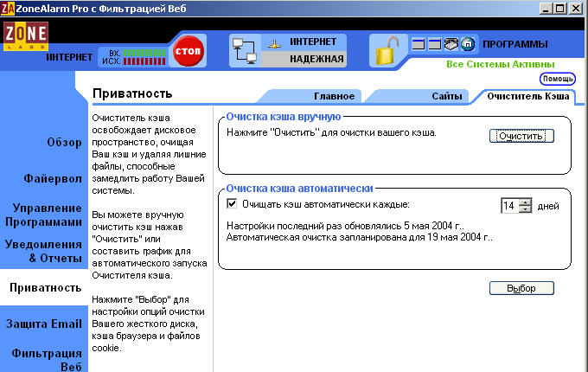Open the Файервол sidebar section
588x372 pixels.
tap(53, 178)
